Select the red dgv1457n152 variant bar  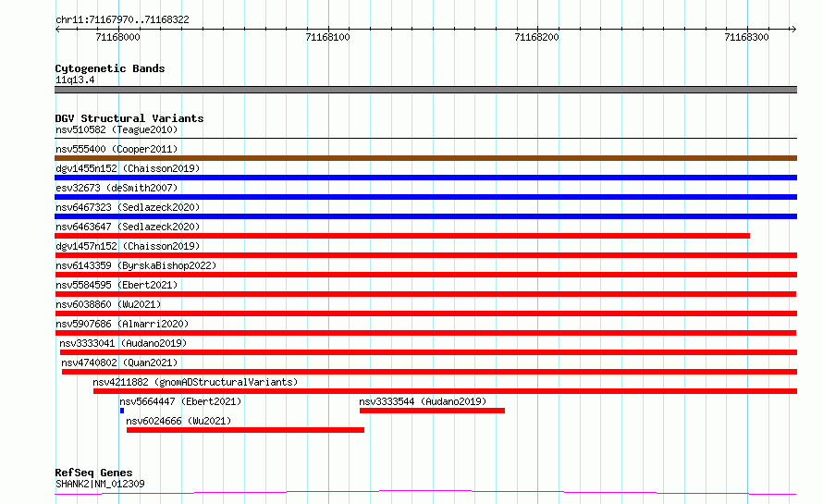click(x=425, y=255)
